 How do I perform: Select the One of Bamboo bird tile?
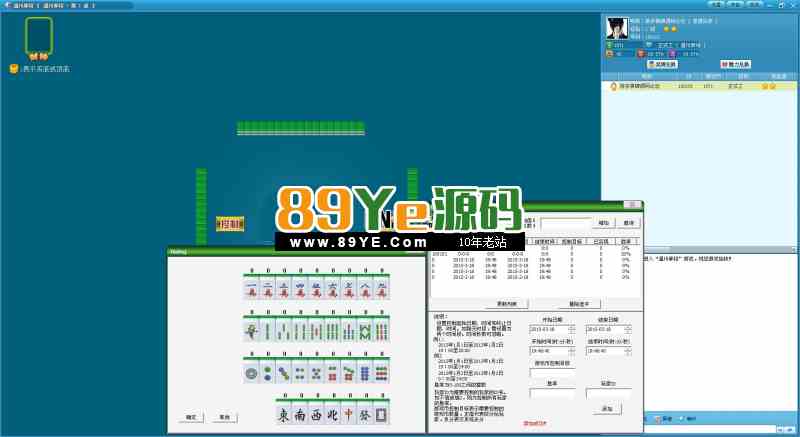point(252,332)
